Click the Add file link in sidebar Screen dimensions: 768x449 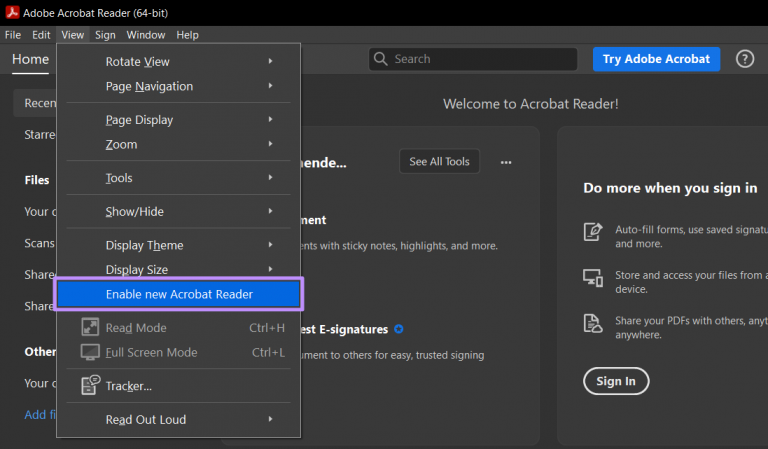40,414
